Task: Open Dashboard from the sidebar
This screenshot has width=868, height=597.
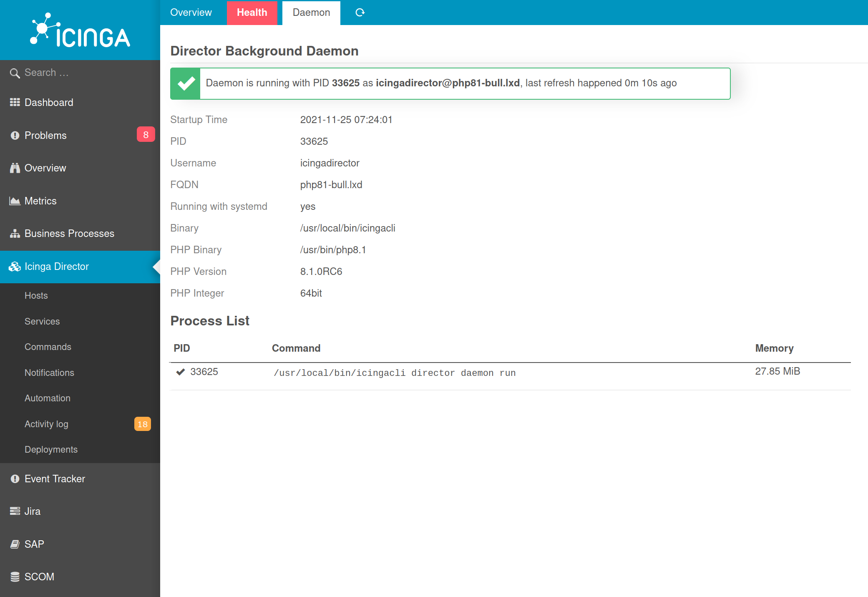Action: pos(49,102)
